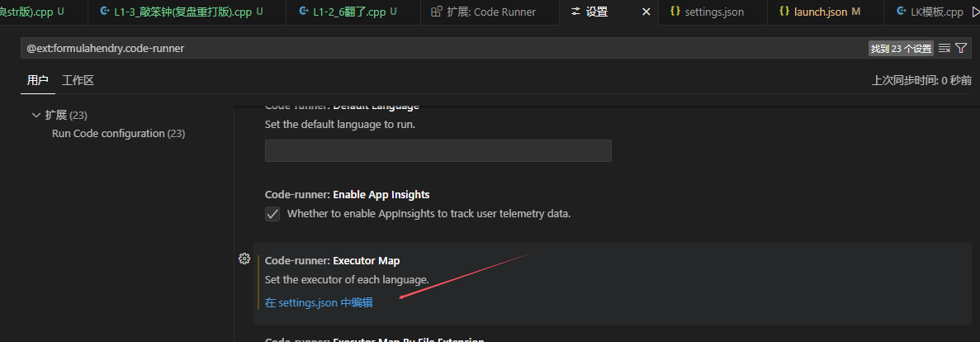Close the 设置 tab

coord(646,12)
